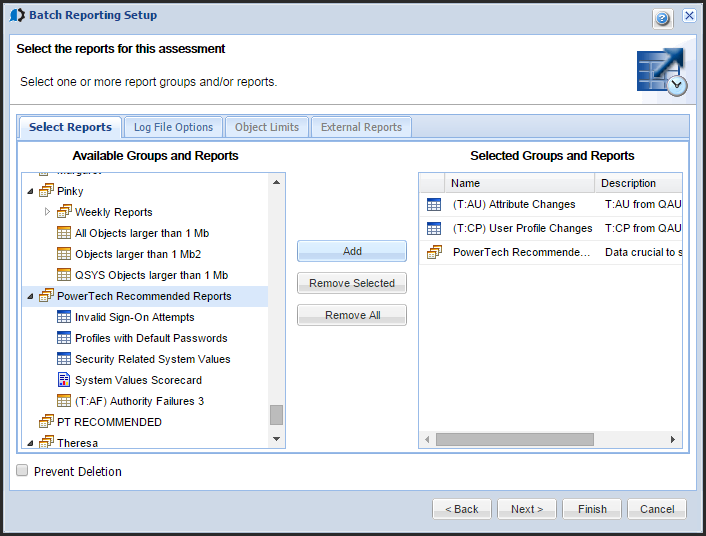Image resolution: width=706 pixels, height=536 pixels.
Task: Click the (T:AU) Attribute Changes row icon
Action: pyautogui.click(x=434, y=204)
